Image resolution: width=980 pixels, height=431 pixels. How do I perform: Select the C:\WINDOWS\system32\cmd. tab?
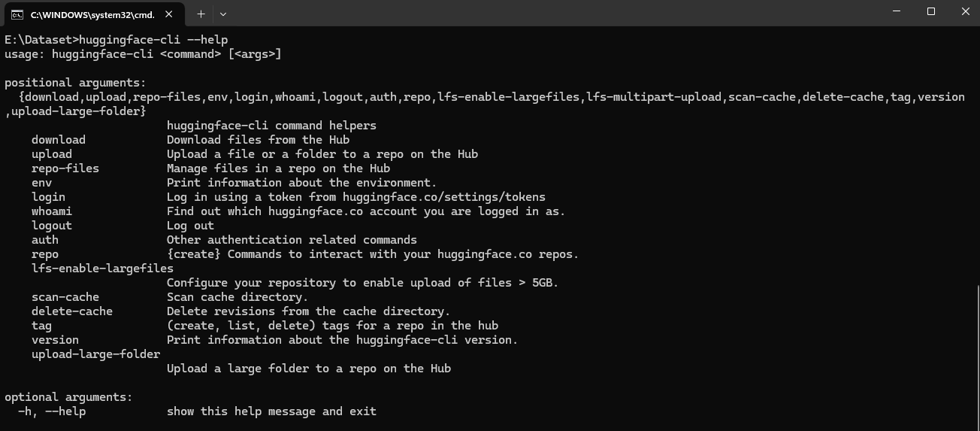click(92, 14)
